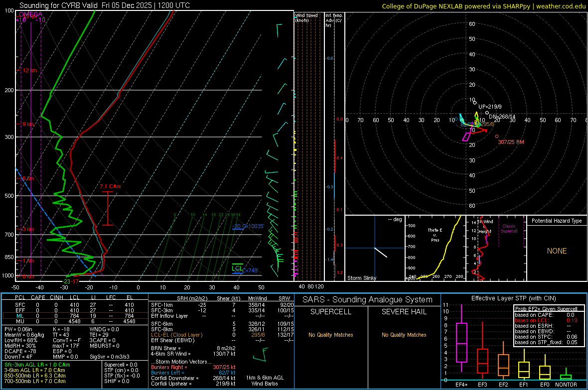Click the 'TEI = 29' value
The image size is (588, 390).
[x=99, y=335]
